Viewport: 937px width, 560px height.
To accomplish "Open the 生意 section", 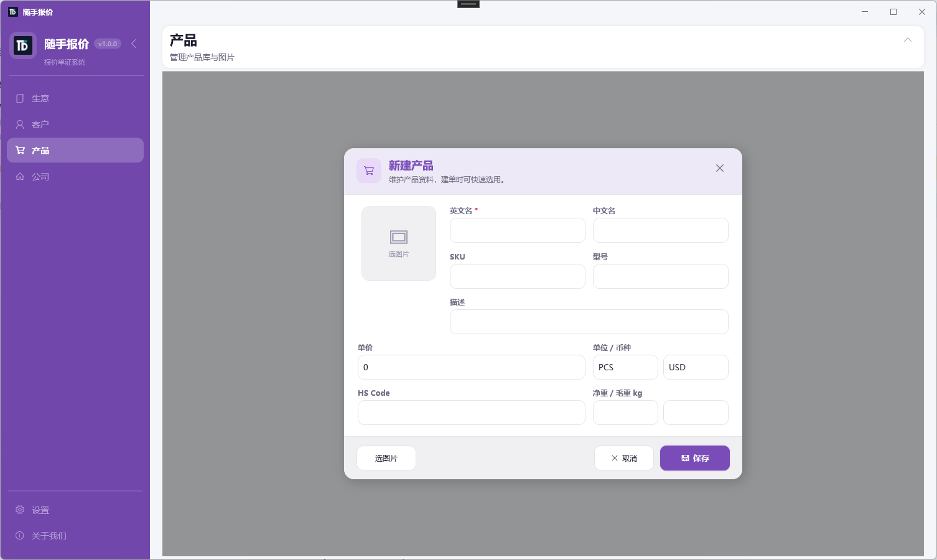I will pos(75,98).
